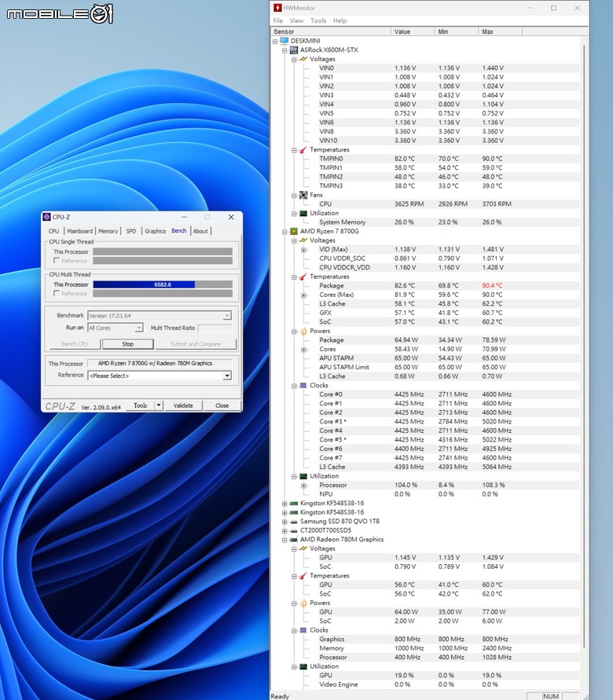613x700 pixels.
Task: Collapse the DESKMINI root node
Action: click(275, 41)
